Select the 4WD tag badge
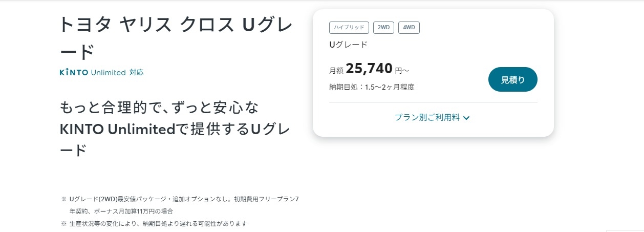The height and width of the screenshot is (232, 644). (409, 28)
